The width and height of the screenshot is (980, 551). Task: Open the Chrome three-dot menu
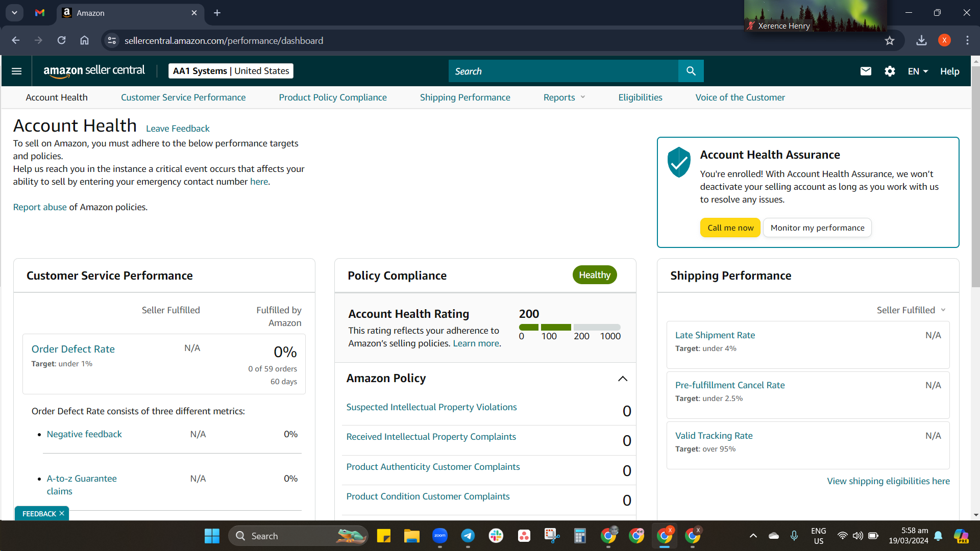click(x=967, y=40)
